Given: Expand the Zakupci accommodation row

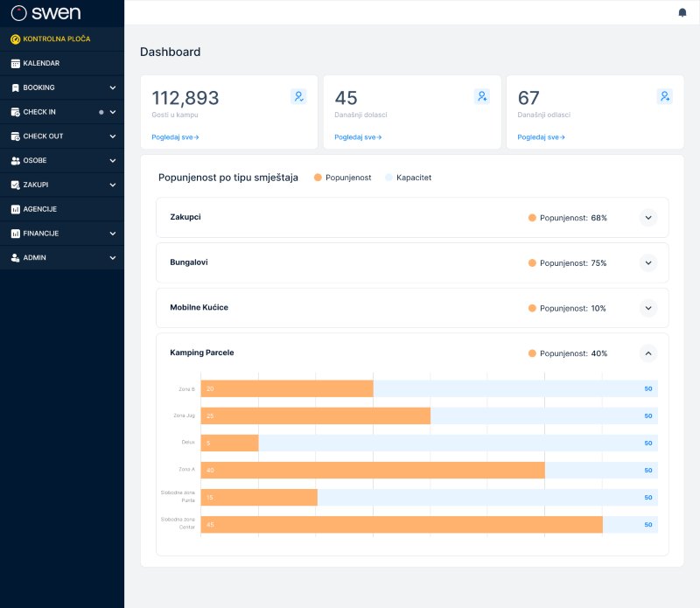Looking at the screenshot, I should pyautogui.click(x=647, y=218).
